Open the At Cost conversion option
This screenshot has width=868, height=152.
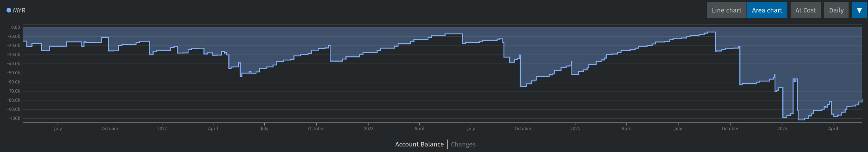coord(806,10)
